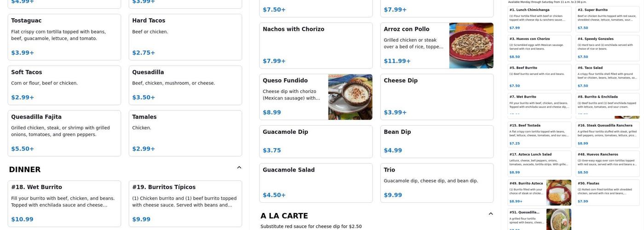Viewport: 644px width, 230px height.
Task: Collapse the A LA CARTE section
Action: [491, 214]
